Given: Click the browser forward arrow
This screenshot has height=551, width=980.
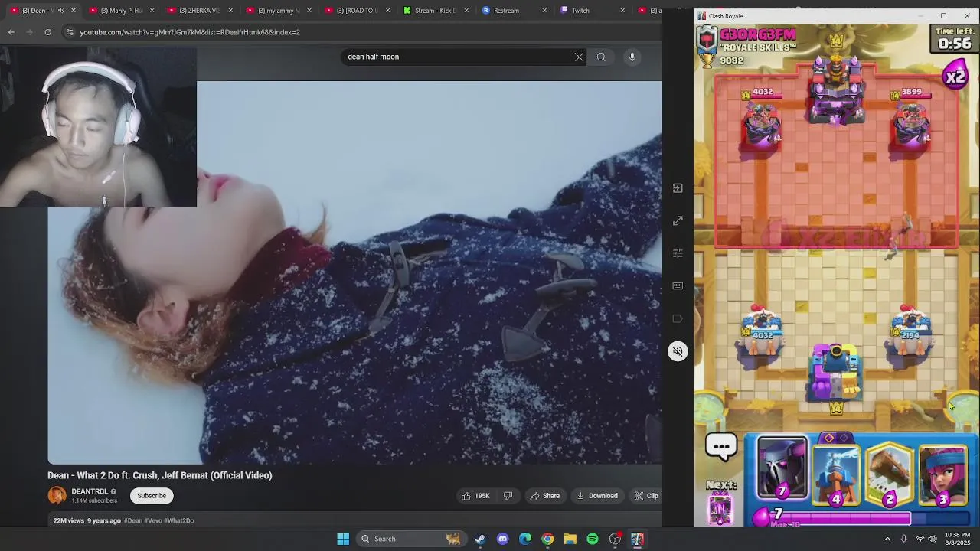Looking at the screenshot, I should pyautogui.click(x=29, y=32).
